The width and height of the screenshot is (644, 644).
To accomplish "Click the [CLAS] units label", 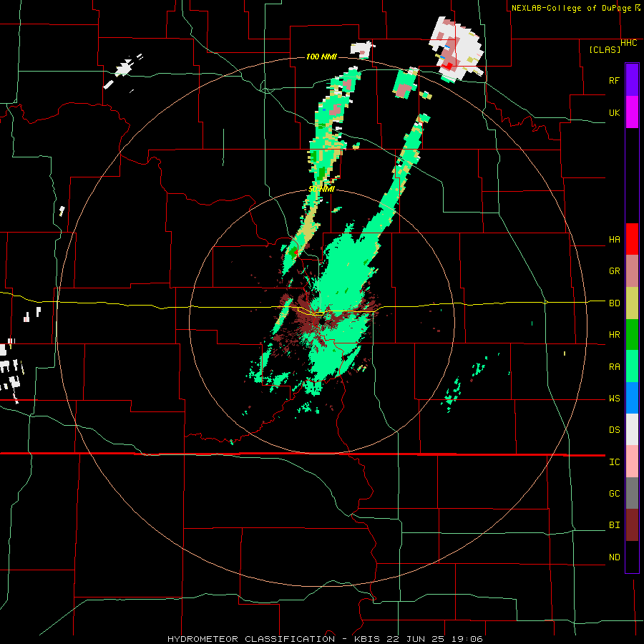I will tap(605, 49).
